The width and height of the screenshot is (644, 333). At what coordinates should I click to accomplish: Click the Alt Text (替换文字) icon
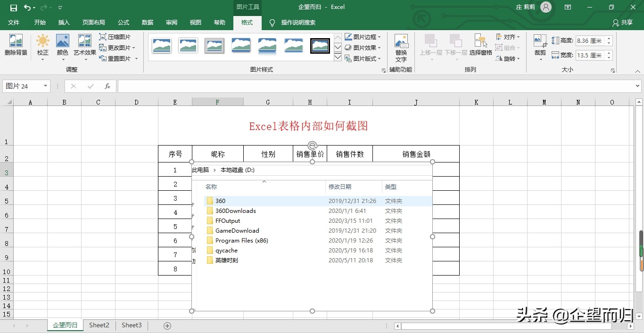coord(401,48)
